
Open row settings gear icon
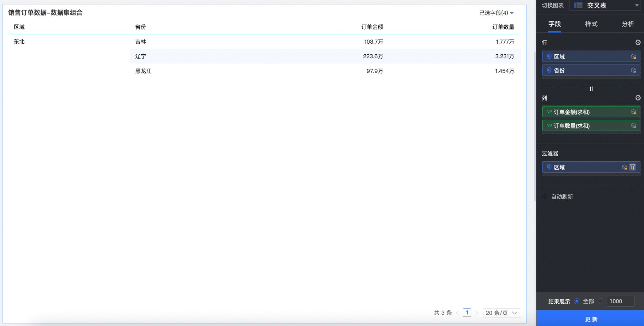(x=638, y=42)
